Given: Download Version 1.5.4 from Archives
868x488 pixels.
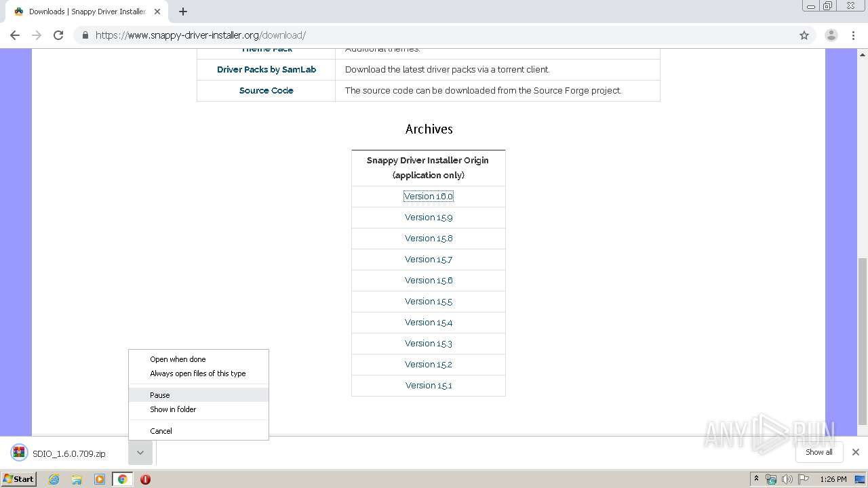Looking at the screenshot, I should tap(429, 322).
